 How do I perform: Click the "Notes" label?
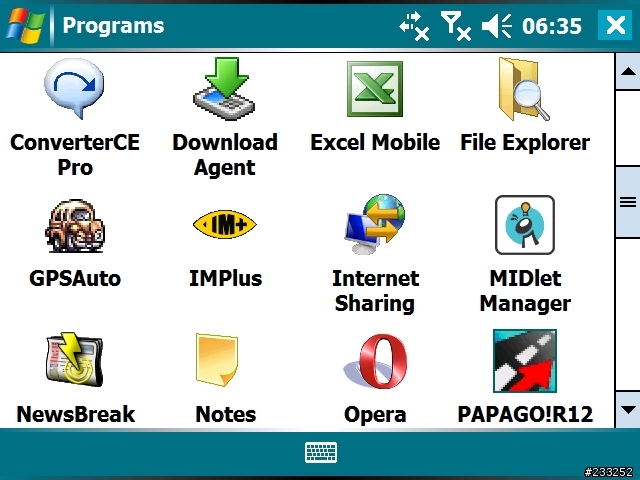tap(225, 414)
